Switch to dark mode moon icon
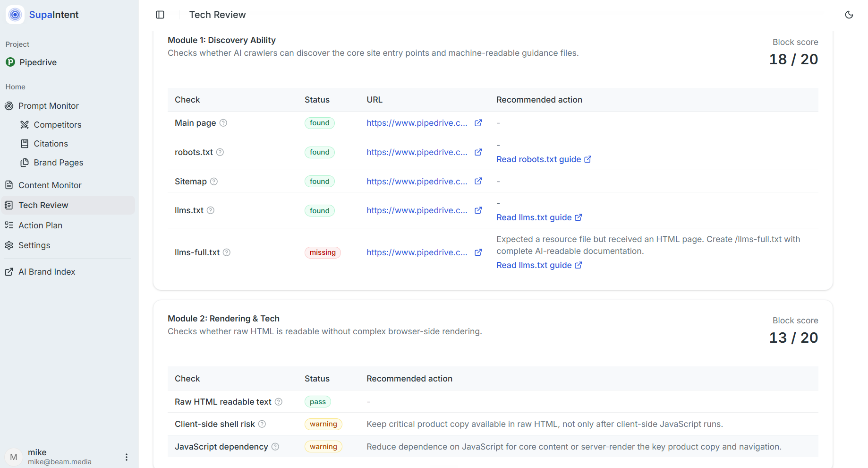The height and width of the screenshot is (468, 868). pos(849,15)
